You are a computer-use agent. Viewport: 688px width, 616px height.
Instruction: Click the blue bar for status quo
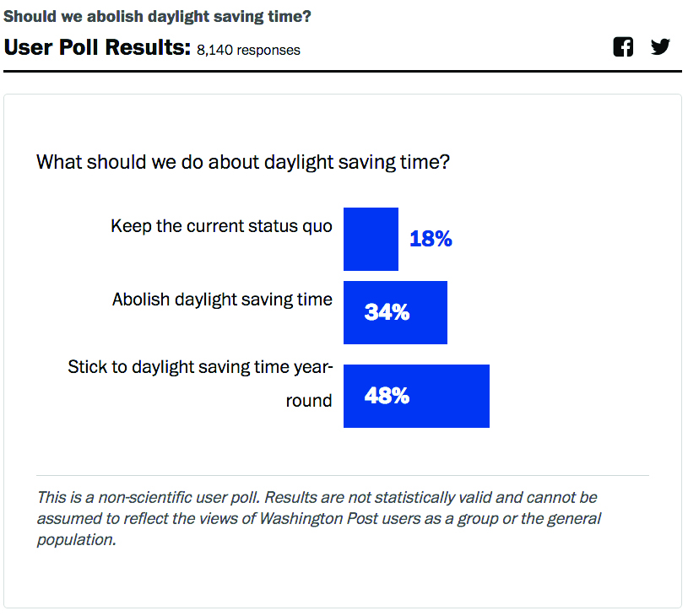pos(371,239)
